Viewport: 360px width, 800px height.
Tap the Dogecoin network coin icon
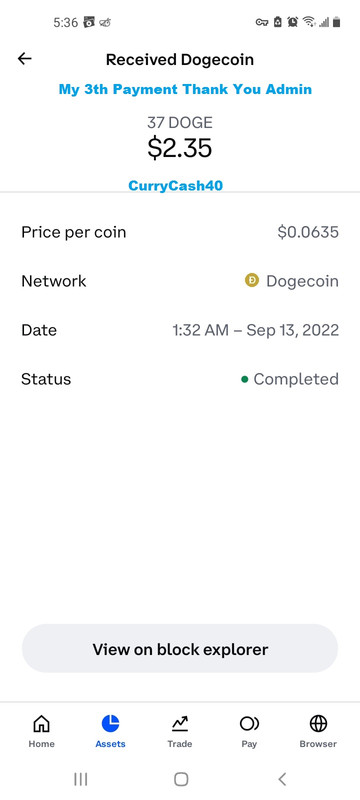tap(251, 280)
